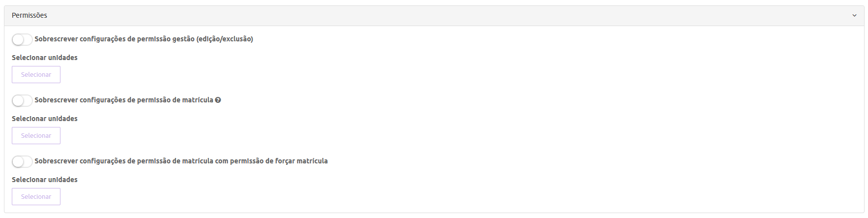
Task: Toggle override for permissão de matrícula switch
Action: [x=22, y=100]
